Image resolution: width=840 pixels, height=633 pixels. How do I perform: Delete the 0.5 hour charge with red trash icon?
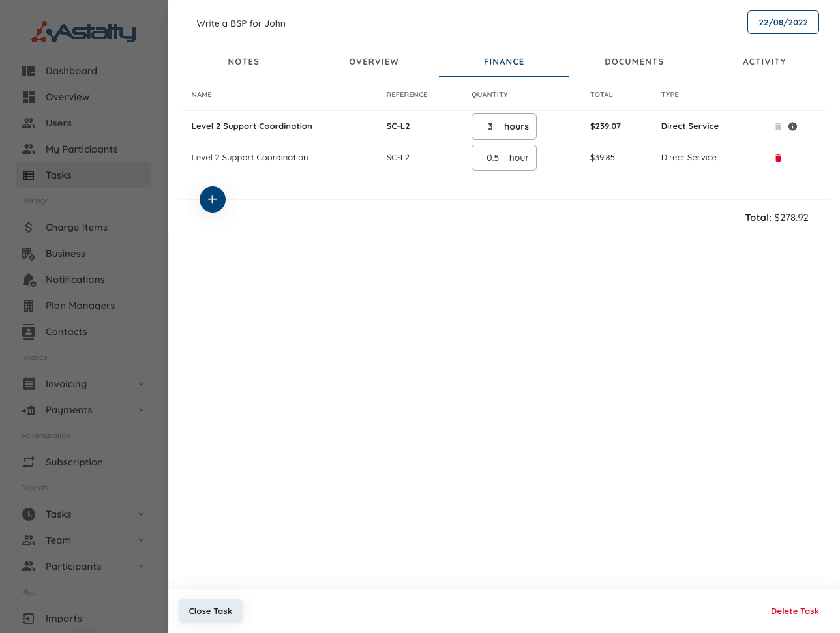click(x=778, y=158)
